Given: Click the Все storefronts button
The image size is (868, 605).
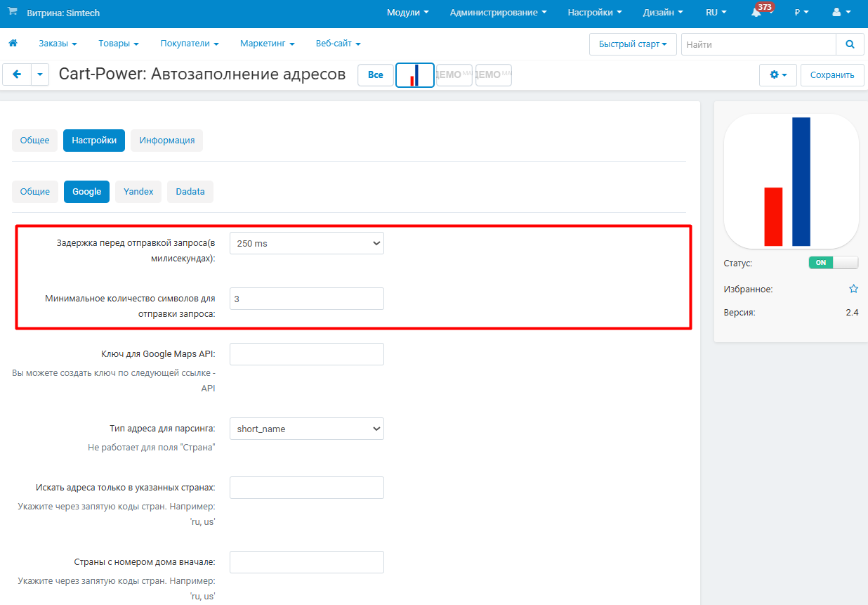Looking at the screenshot, I should 376,75.
